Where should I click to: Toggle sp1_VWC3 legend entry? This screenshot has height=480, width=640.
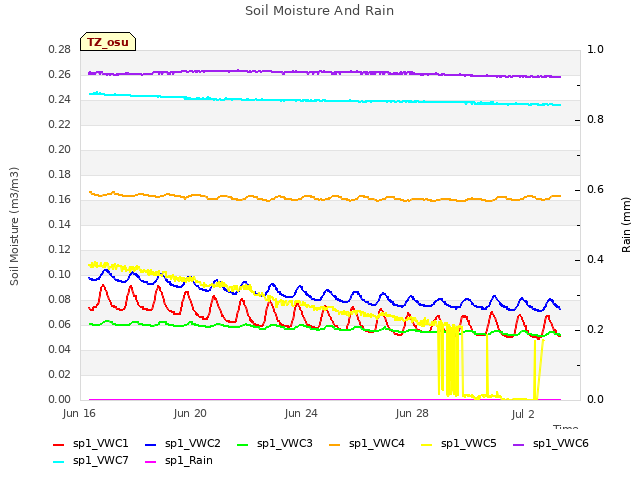275,444
